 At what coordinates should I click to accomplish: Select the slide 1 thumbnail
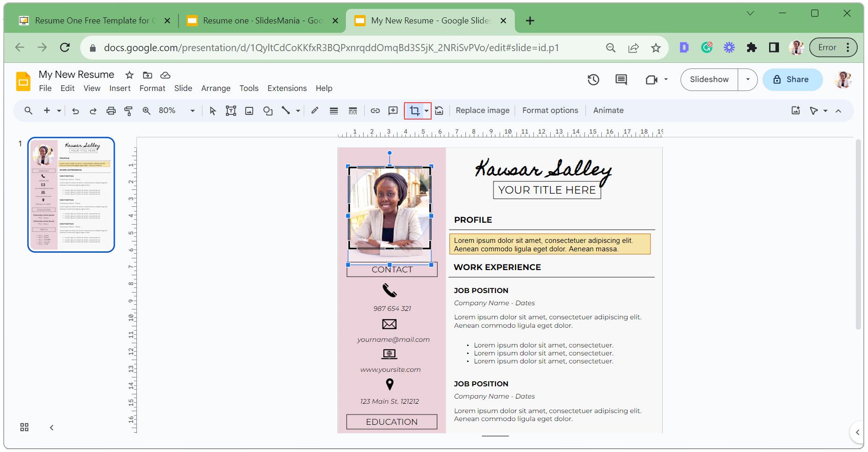tap(71, 195)
